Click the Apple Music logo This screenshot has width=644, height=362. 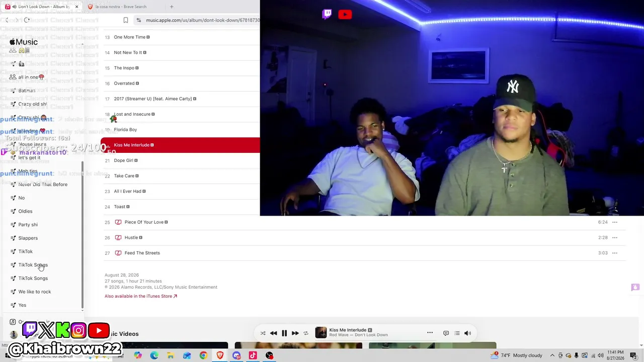click(x=24, y=42)
